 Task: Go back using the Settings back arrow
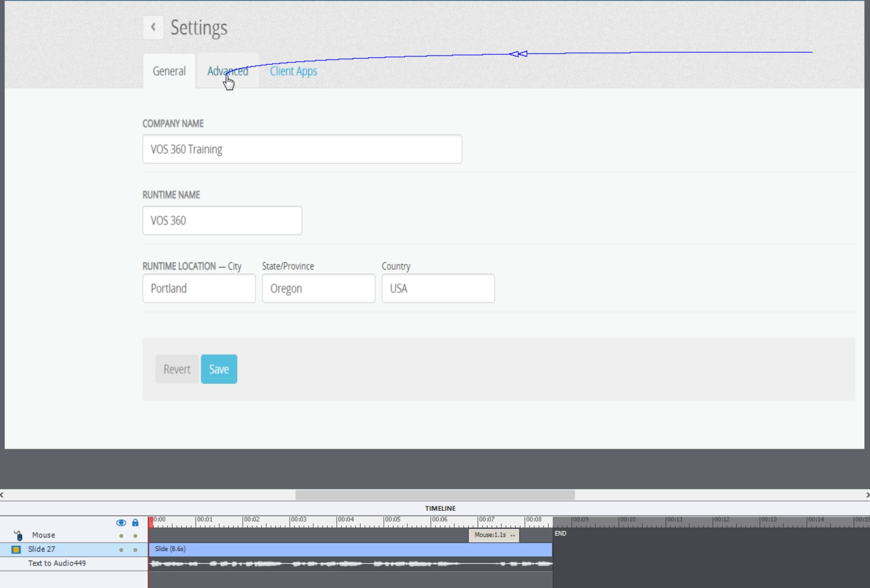click(153, 27)
